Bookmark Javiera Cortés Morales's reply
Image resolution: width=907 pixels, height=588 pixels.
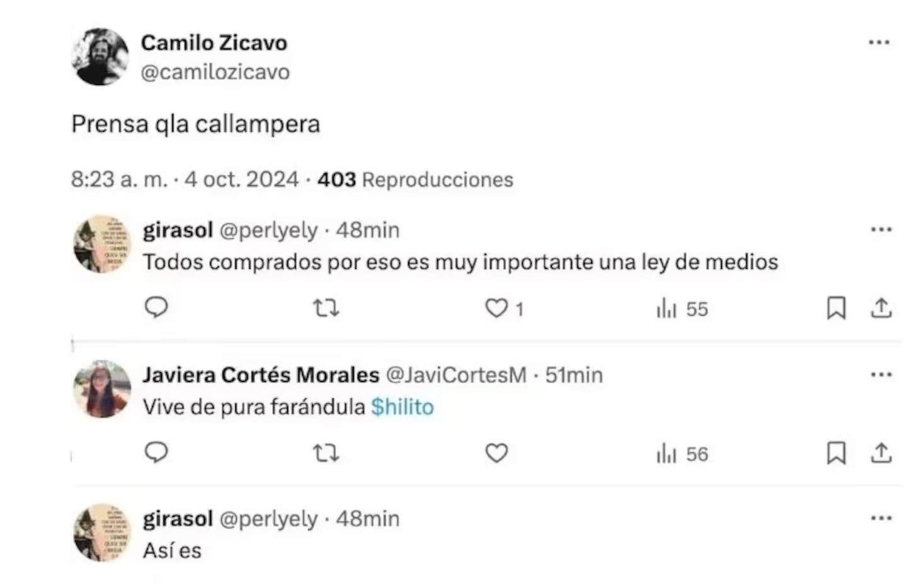(x=836, y=453)
